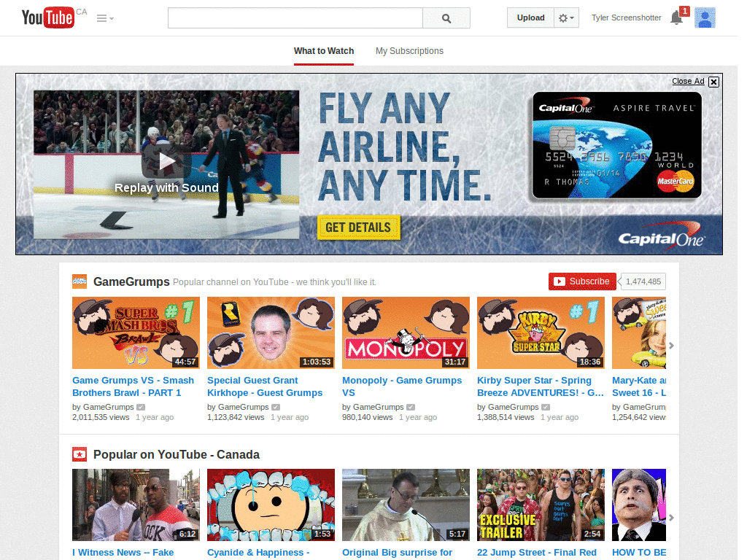This screenshot has width=747, height=560.
Task: Show next Popular on YouTube videos arrow
Action: [x=671, y=518]
